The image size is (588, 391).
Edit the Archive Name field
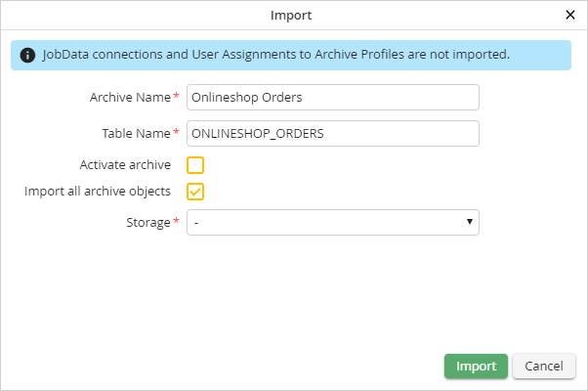(333, 97)
